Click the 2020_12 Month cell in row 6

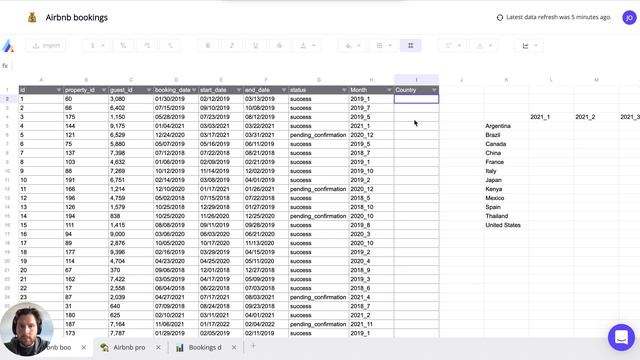tap(371, 135)
